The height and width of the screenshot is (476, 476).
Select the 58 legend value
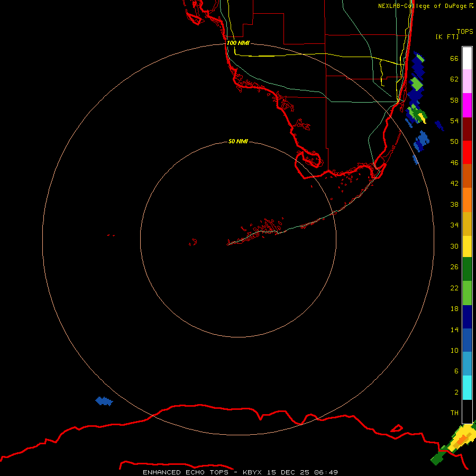(x=454, y=100)
